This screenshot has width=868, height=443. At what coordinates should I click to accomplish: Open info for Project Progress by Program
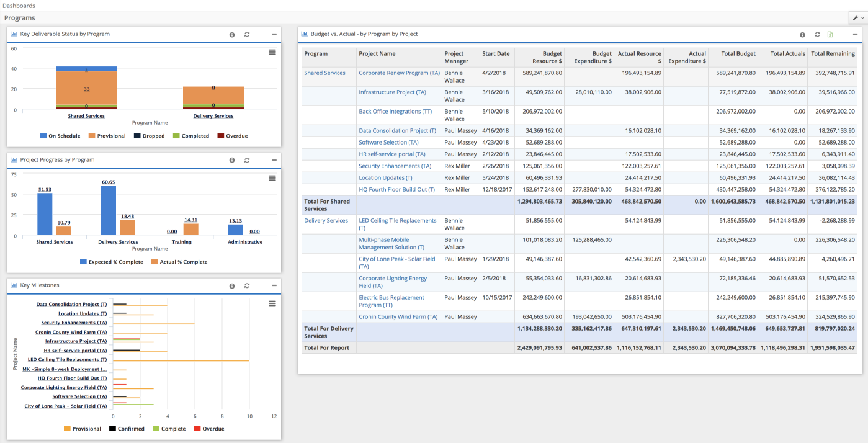tap(232, 160)
